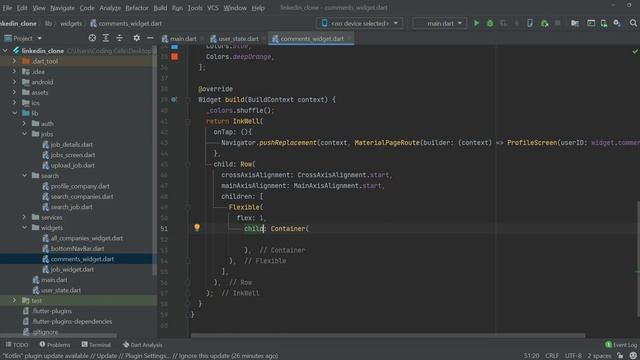Collapse the widgets folder
The height and width of the screenshot is (360, 640).
(x=24, y=227)
